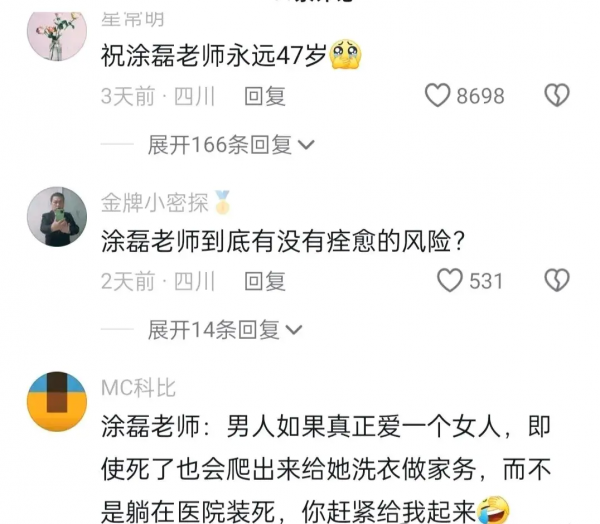Open the 星常明 username at top

tap(132, 19)
